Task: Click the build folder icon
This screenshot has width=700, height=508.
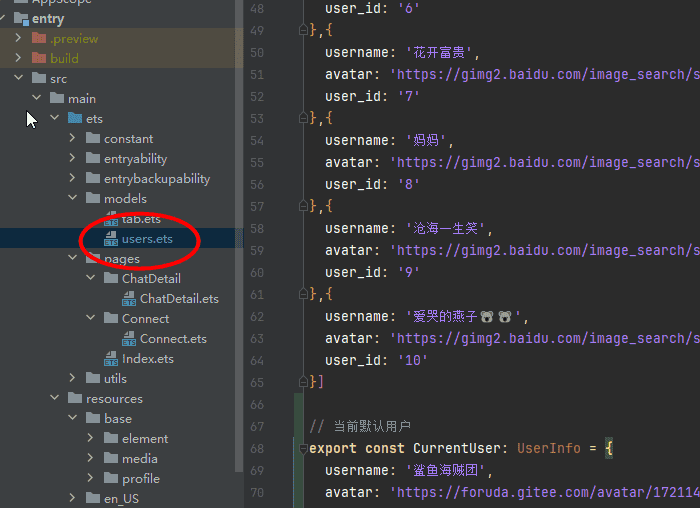Action: click(x=39, y=59)
